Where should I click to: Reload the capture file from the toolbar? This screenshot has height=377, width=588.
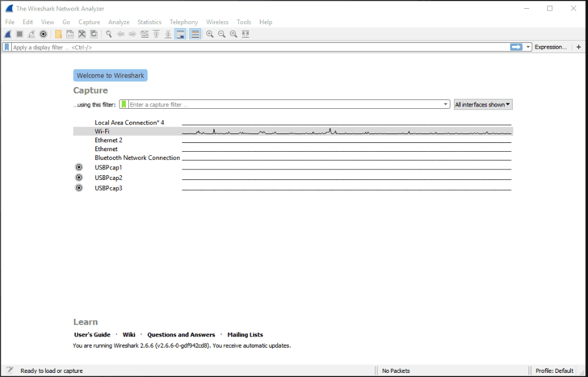click(93, 34)
